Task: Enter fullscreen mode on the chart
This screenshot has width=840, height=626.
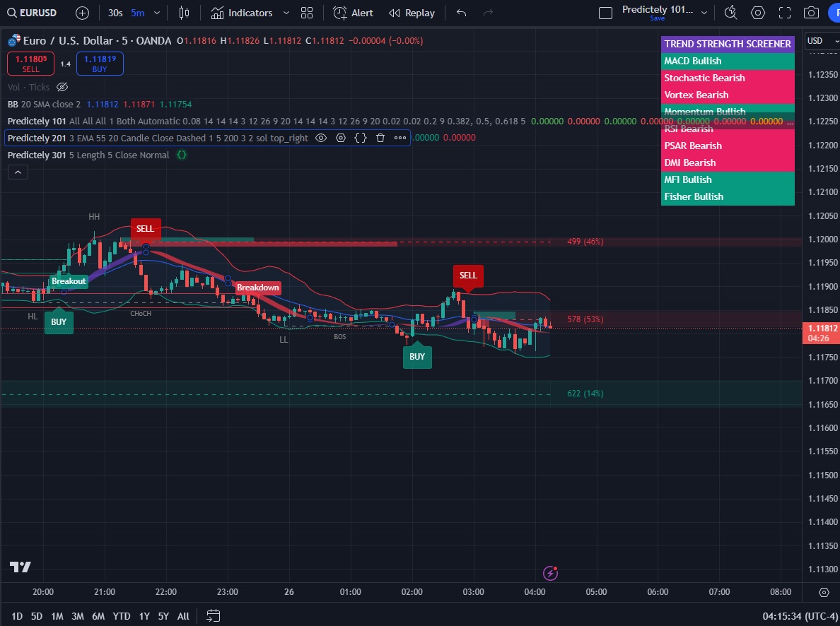Action: (x=785, y=12)
